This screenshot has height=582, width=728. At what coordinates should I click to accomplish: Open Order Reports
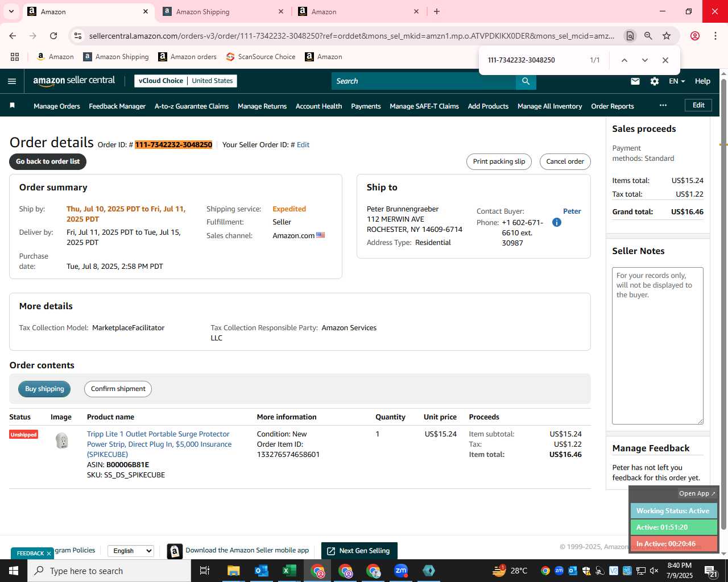pos(613,106)
